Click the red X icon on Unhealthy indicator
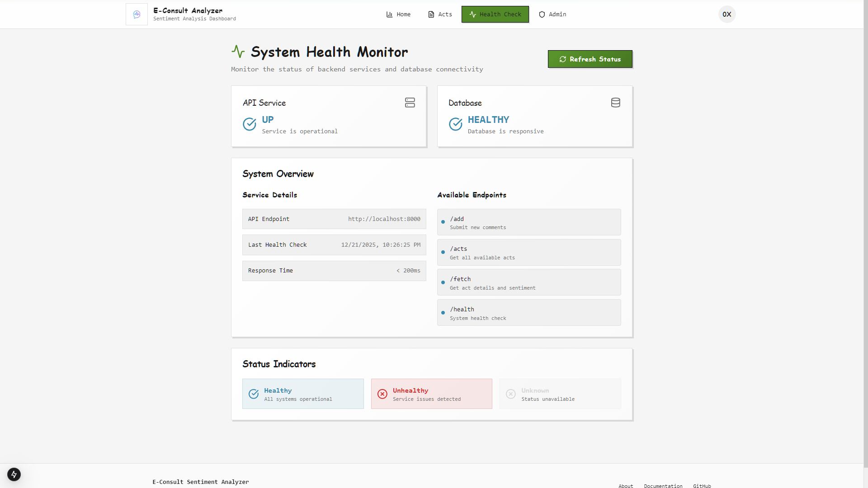The image size is (868, 488). pos(383,394)
